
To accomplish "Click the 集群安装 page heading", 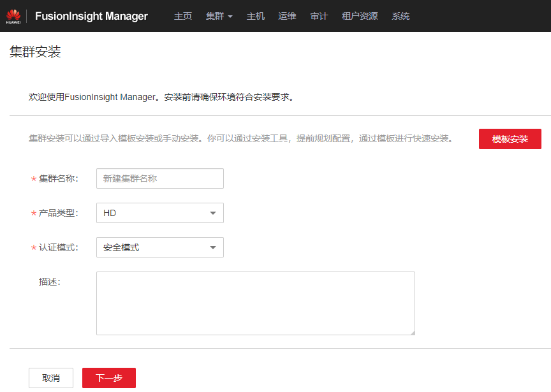I will click(35, 52).
